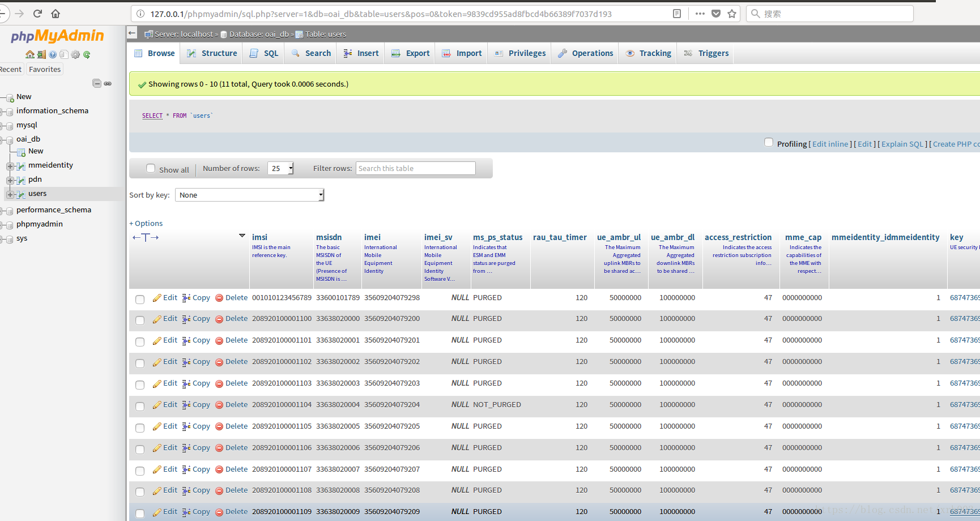Screen dimensions: 980x521
Task: Open reader view icon in address bar
Action: pos(677,14)
